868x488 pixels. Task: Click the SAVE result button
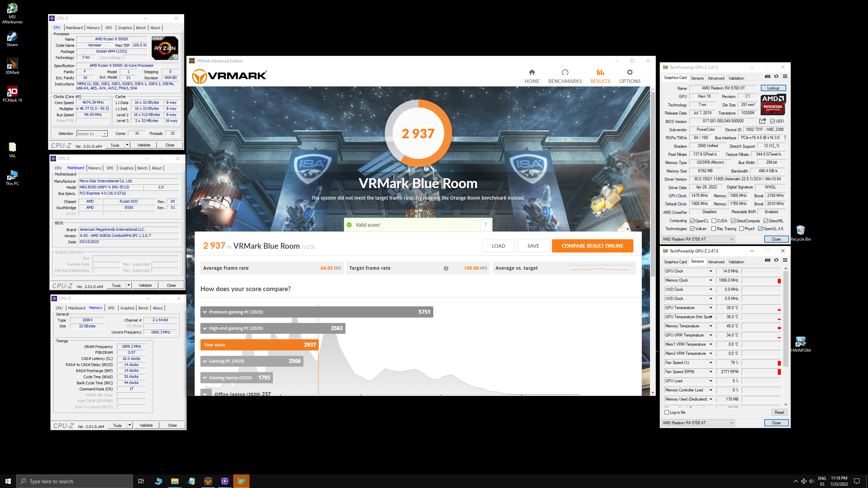coord(533,246)
